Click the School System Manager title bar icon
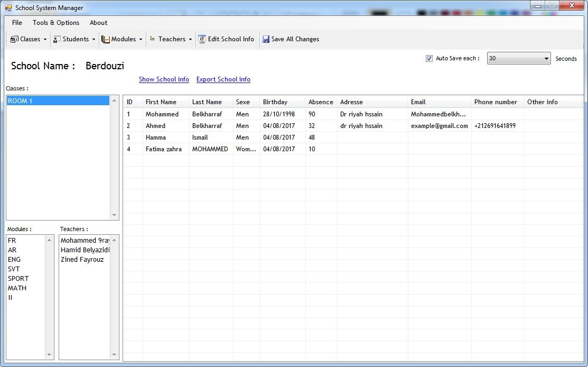The width and height of the screenshot is (588, 367). pyautogui.click(x=8, y=8)
